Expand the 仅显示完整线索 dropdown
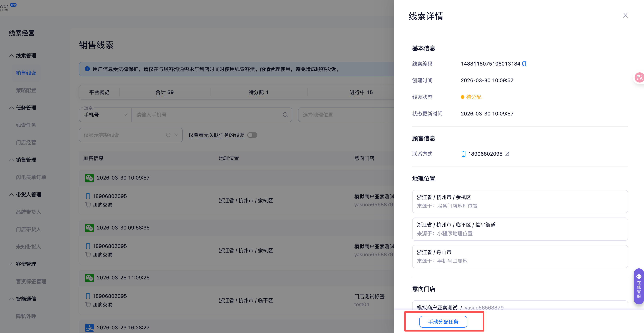Screen dimensions: 644x333 [x=176, y=135]
